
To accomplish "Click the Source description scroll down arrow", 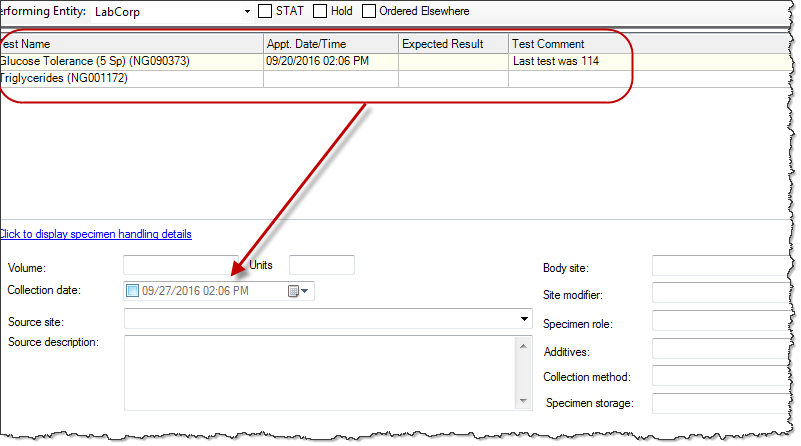I will pos(523,401).
